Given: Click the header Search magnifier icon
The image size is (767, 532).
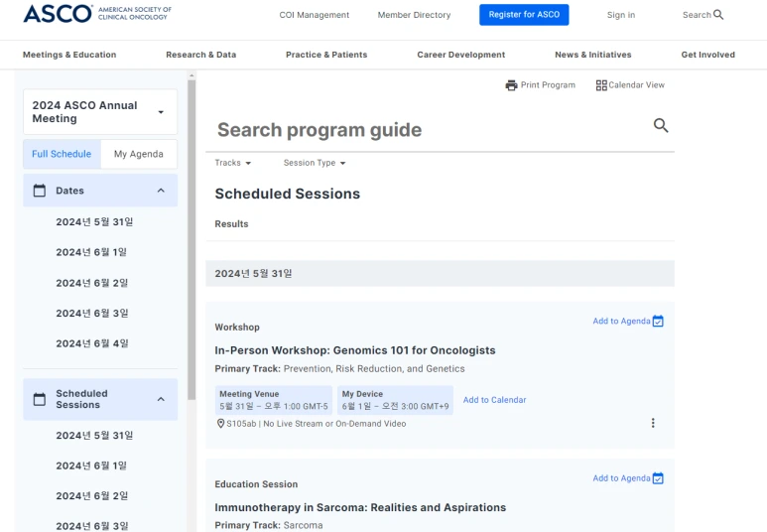Looking at the screenshot, I should click(718, 15).
